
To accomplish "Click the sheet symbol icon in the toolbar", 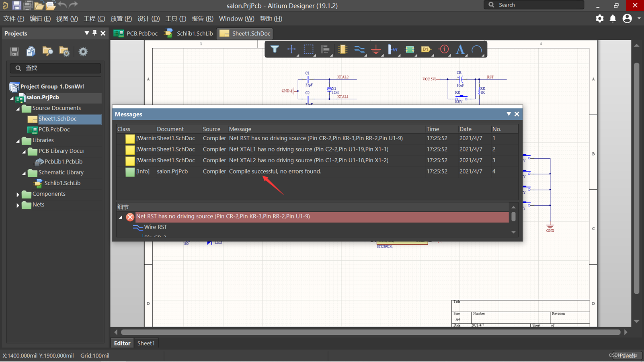I will 410,49.
